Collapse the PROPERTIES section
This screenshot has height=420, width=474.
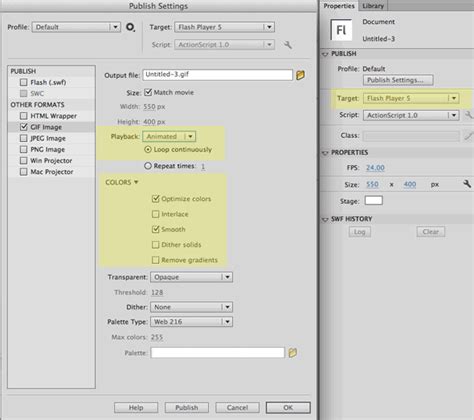325,153
